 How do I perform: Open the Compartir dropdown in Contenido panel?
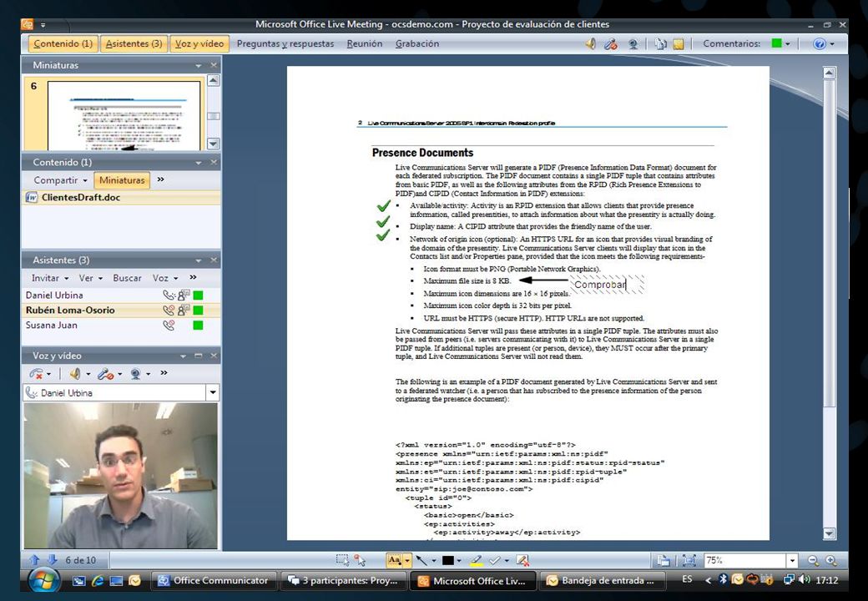point(60,179)
